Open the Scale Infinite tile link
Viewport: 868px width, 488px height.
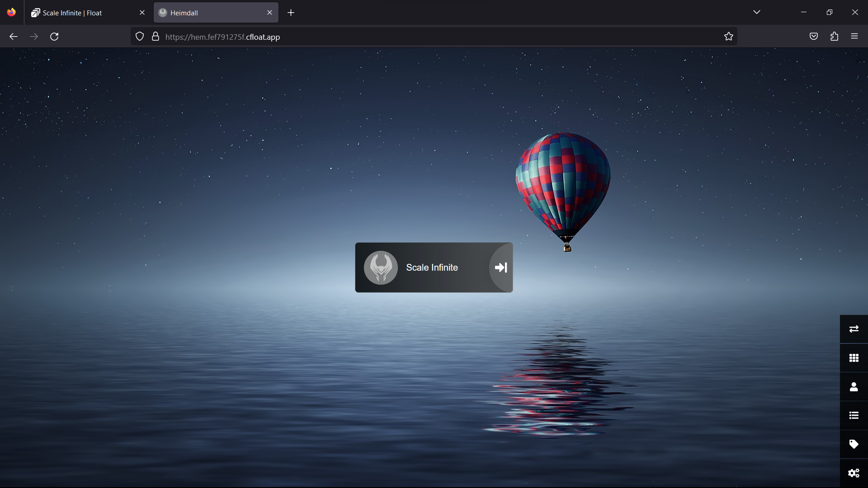click(432, 267)
